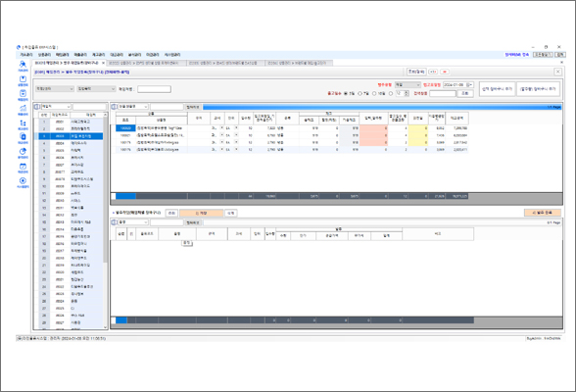Select product row with code 100021
Viewport: 576px width, 392px height.
pos(292,135)
